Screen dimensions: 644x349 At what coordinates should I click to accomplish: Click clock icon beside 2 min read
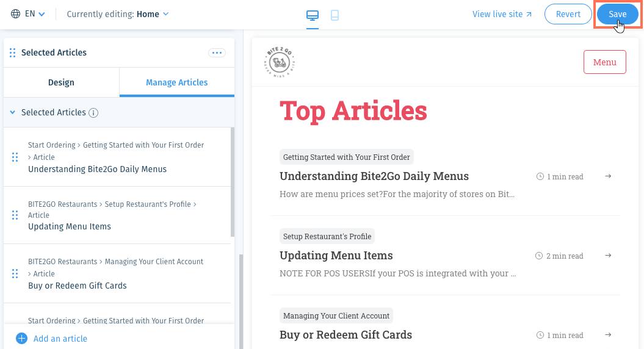(x=539, y=256)
